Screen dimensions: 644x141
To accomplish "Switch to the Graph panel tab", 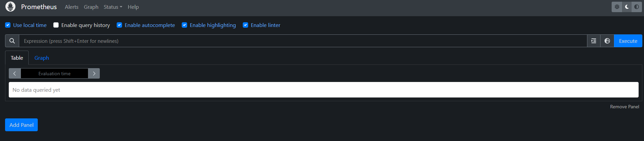I will [x=41, y=58].
